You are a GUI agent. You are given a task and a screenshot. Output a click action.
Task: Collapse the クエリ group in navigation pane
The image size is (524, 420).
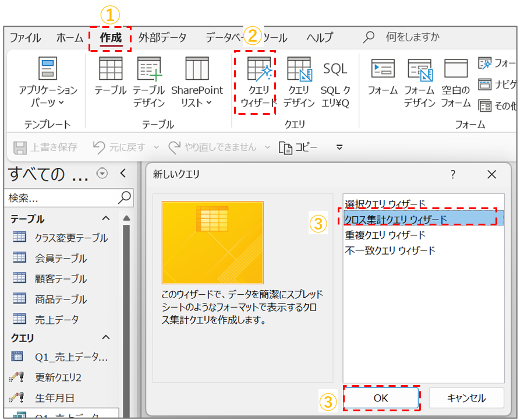(x=106, y=338)
